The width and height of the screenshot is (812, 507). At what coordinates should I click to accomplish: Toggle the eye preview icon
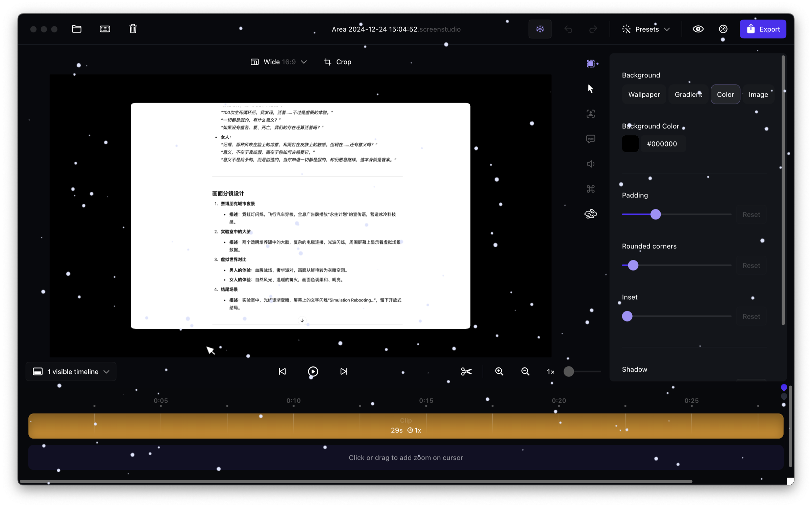click(698, 29)
